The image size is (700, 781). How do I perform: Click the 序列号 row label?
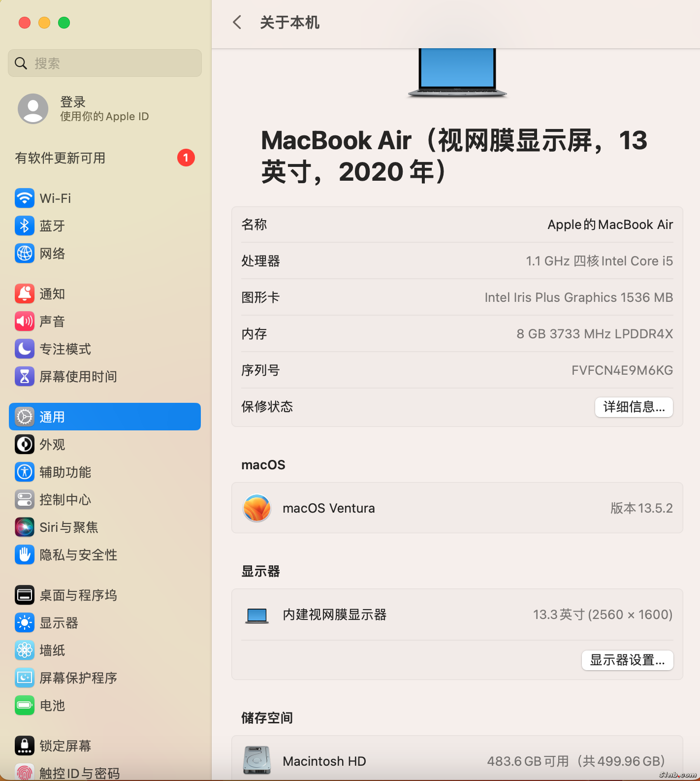261,370
